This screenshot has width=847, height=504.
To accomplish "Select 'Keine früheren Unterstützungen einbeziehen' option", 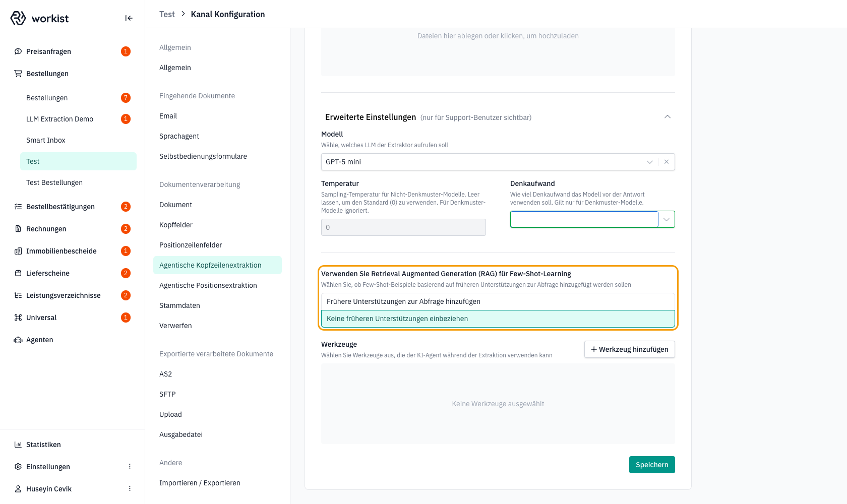I will coord(498,319).
